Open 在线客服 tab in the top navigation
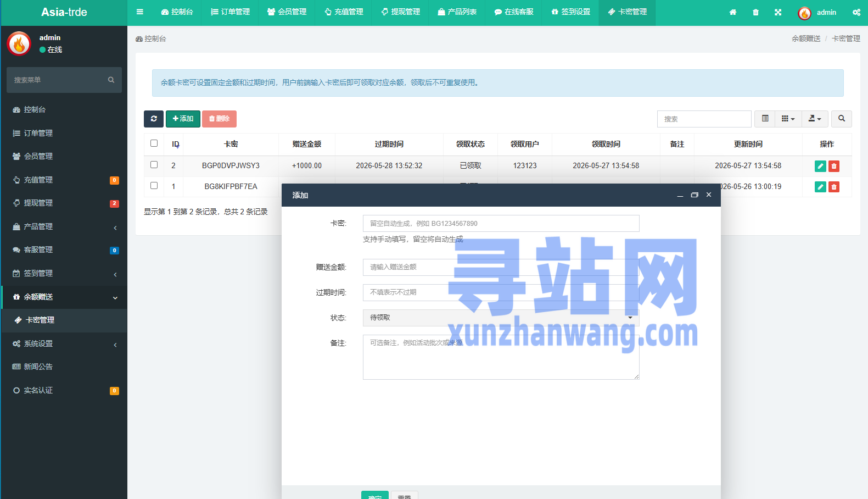The image size is (868, 499). point(514,12)
